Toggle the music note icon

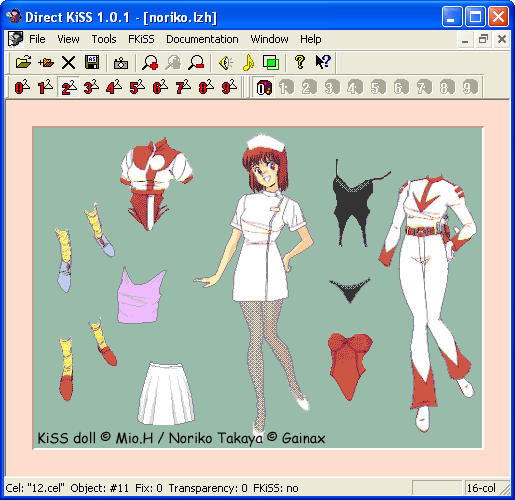(248, 62)
